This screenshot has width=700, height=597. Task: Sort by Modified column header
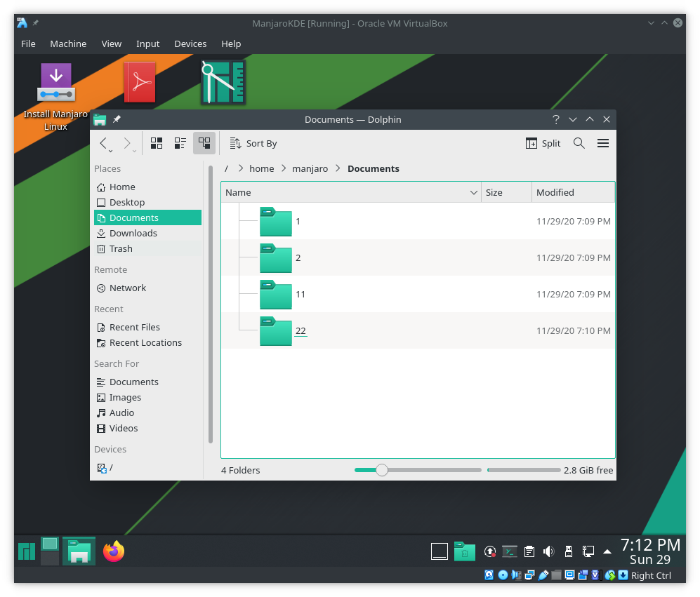coord(573,193)
